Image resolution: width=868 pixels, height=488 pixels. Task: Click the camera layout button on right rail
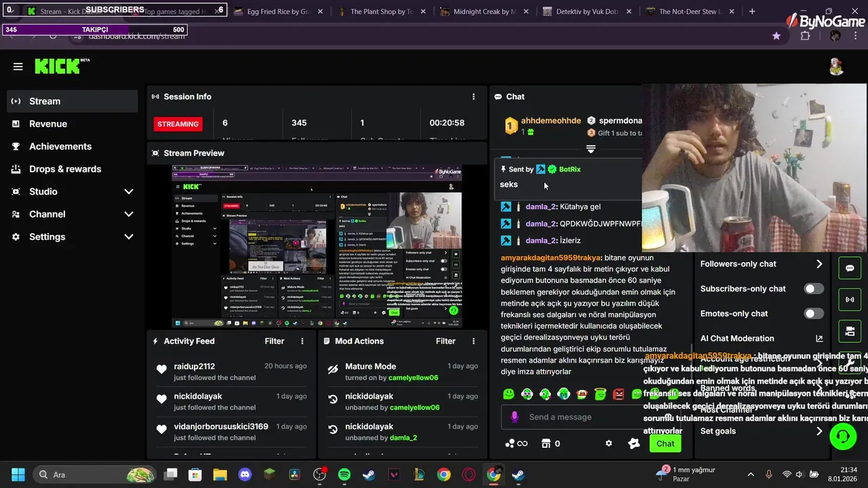(x=850, y=331)
